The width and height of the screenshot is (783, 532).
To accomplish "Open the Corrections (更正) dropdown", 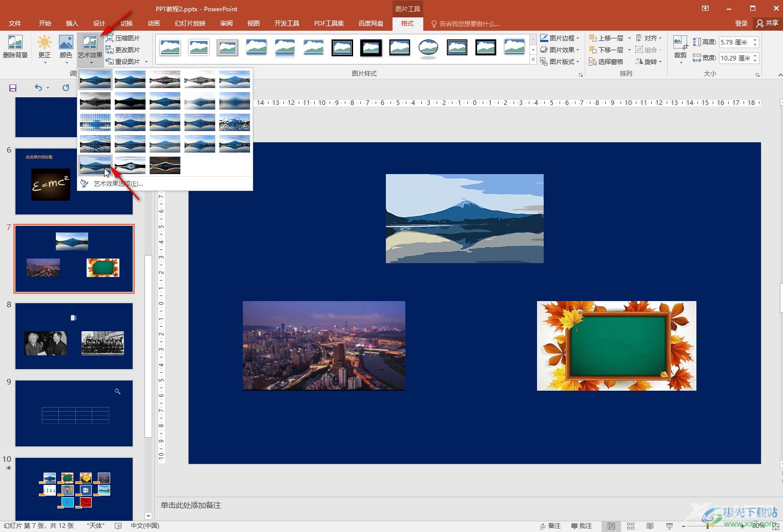I will click(x=45, y=49).
